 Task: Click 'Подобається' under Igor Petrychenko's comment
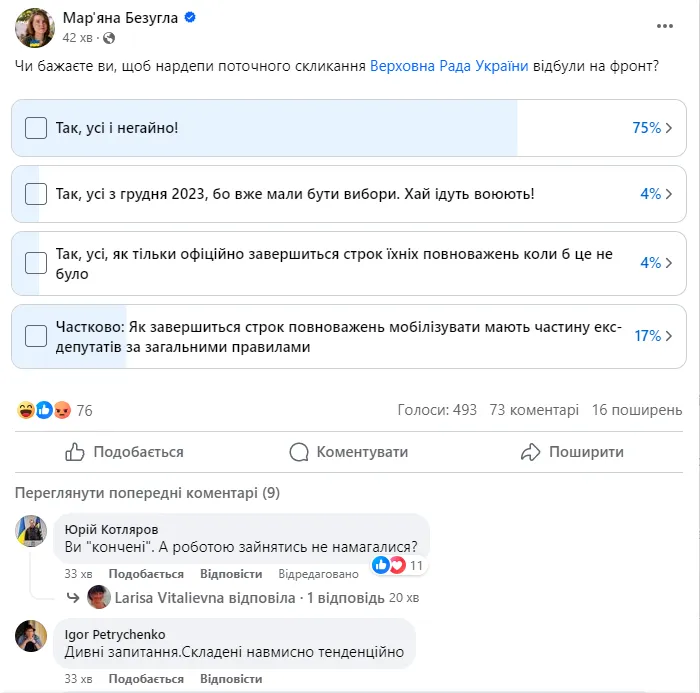[146, 679]
